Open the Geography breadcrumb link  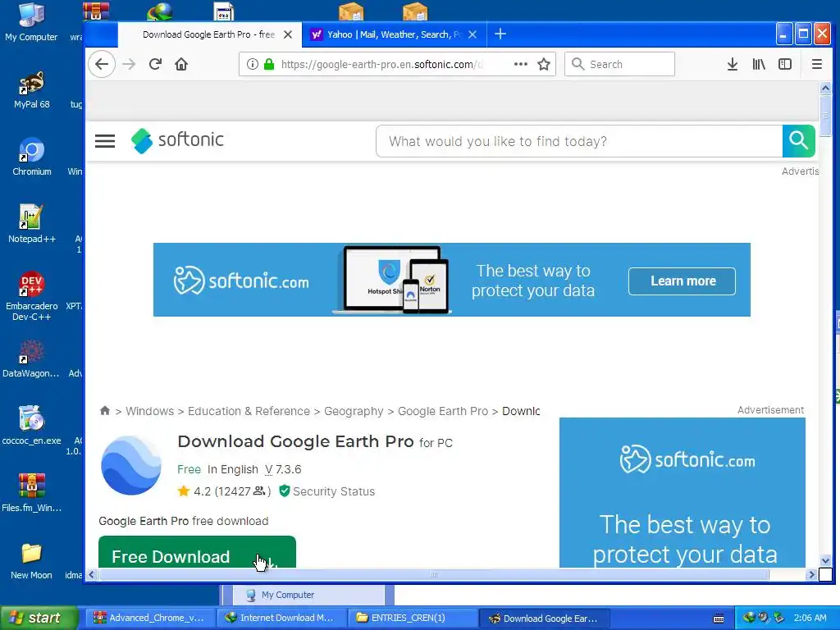click(x=354, y=411)
